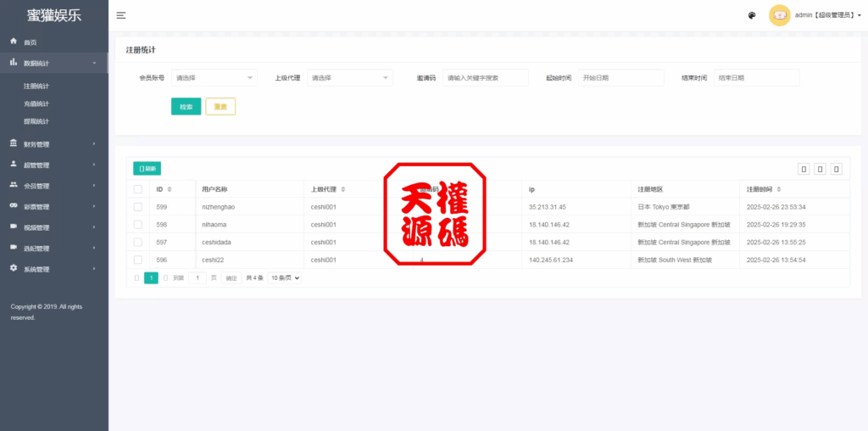Open the admin【超级管理员】 account dropdown
Viewport: 868px width, 431px height.
pos(828,15)
